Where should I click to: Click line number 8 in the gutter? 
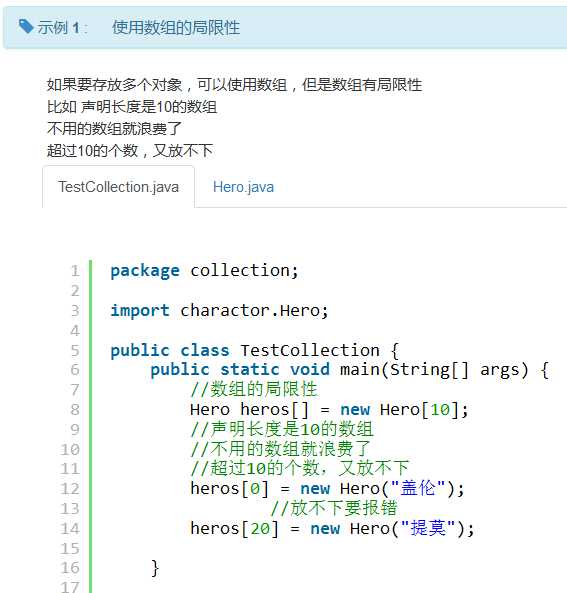(75, 410)
